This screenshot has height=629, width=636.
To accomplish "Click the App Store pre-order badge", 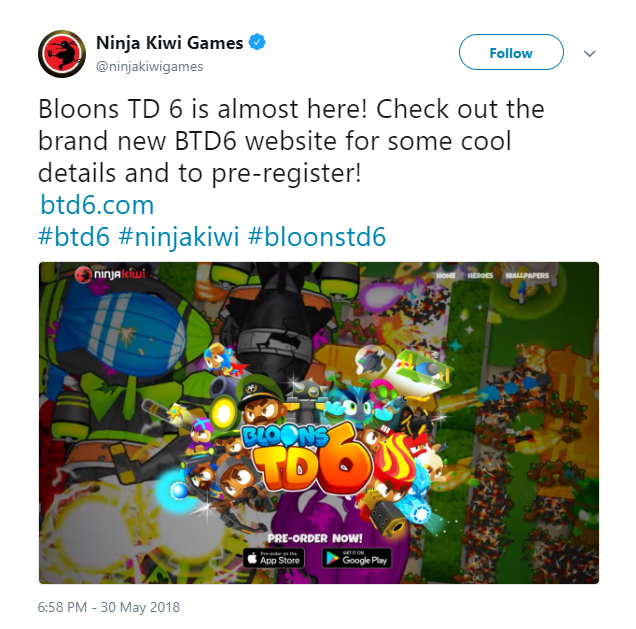I will 274,558.
